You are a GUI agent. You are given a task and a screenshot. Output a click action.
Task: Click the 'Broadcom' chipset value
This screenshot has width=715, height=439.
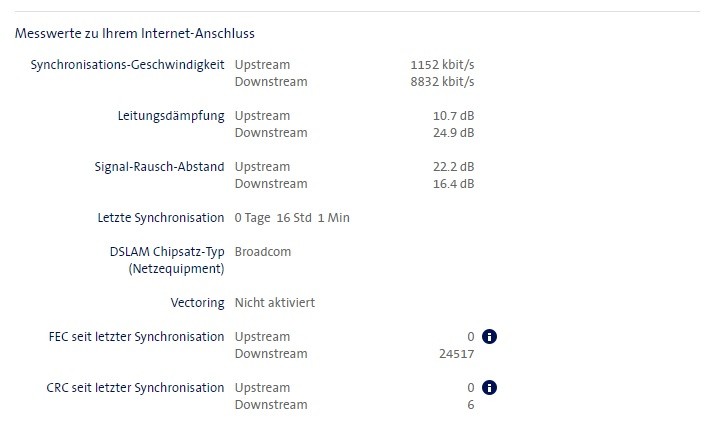pyautogui.click(x=263, y=252)
